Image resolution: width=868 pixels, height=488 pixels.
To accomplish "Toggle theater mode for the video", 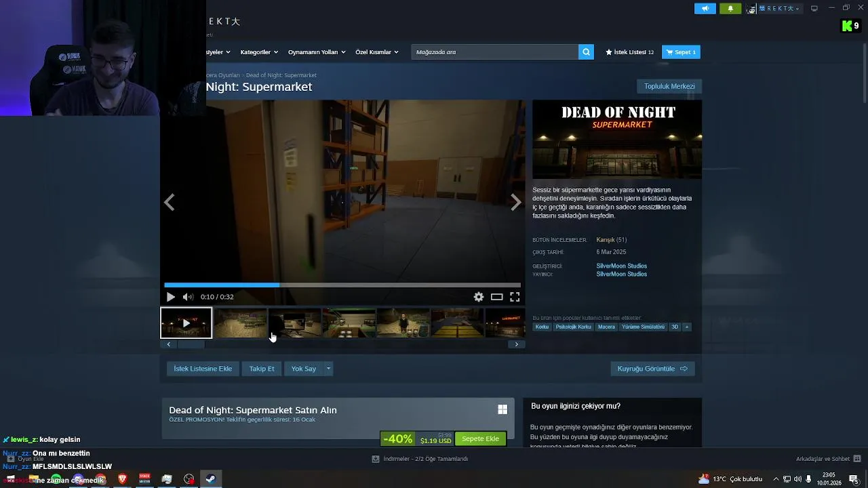I will [x=497, y=297].
